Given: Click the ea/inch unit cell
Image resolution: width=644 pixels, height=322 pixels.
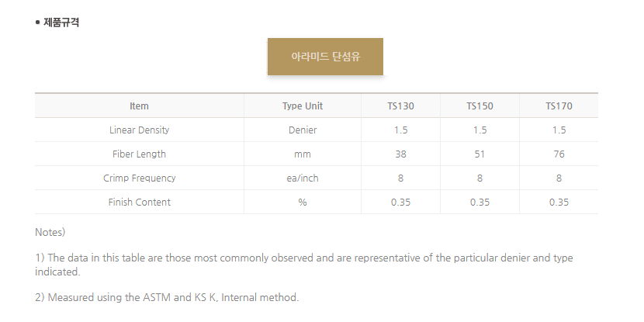Looking at the screenshot, I should pos(303,178).
